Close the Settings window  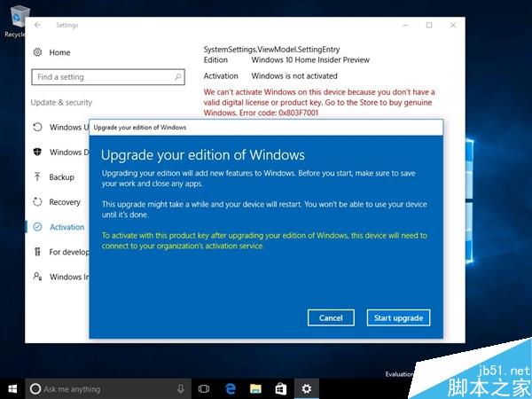(x=453, y=25)
